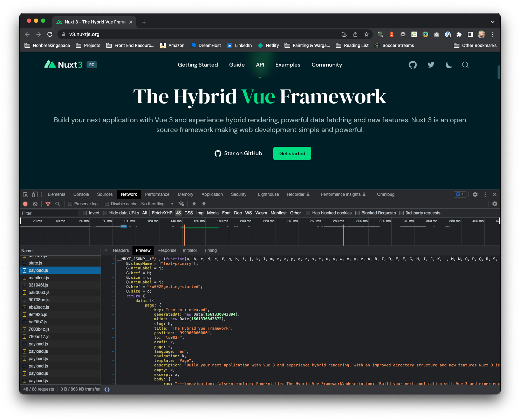Toggle the device toolbar icon
Image resolution: width=520 pixels, height=420 pixels.
[34, 194]
